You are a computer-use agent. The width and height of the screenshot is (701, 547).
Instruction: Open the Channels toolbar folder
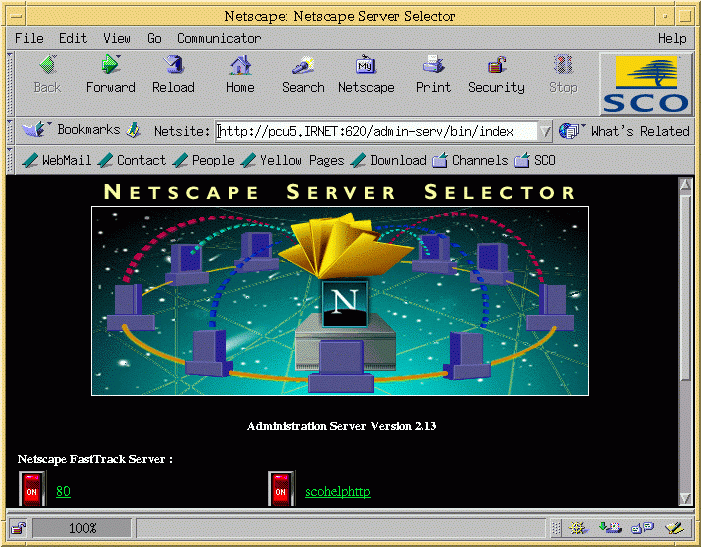(x=470, y=160)
